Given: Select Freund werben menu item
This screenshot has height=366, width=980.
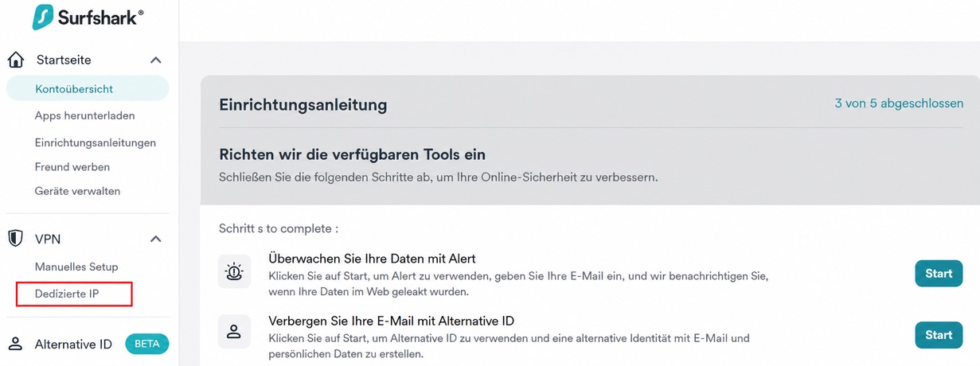Looking at the screenshot, I should (72, 167).
